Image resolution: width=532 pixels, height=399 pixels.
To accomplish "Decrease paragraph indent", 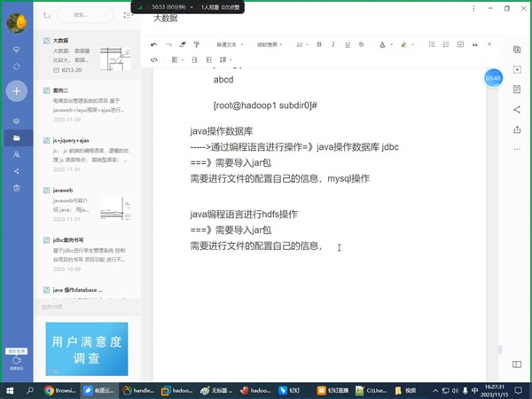I will [194, 59].
